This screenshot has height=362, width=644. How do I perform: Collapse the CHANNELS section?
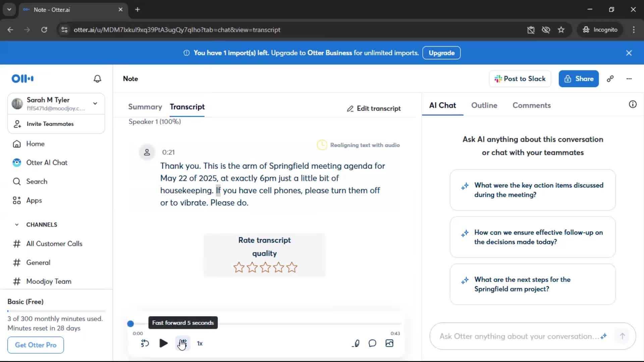click(17, 225)
